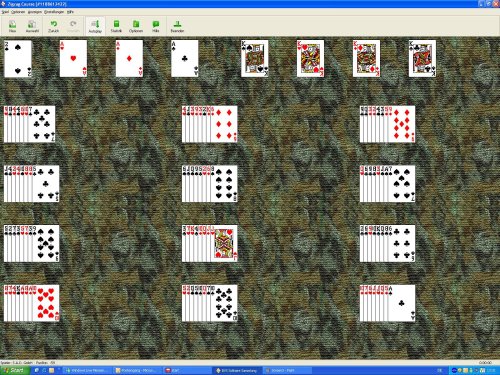Click the Beenden exit icon
This screenshot has width=500, height=375.
pos(177,26)
